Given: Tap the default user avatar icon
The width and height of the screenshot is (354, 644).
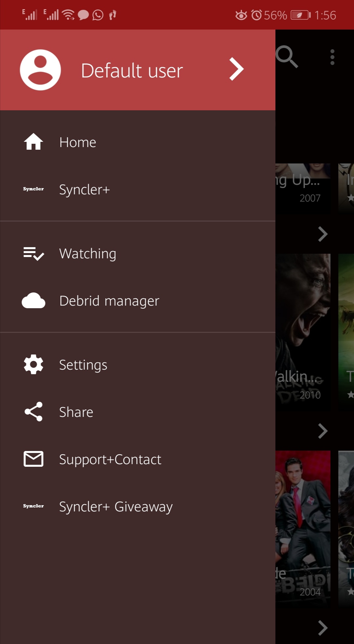Looking at the screenshot, I should pyautogui.click(x=40, y=70).
